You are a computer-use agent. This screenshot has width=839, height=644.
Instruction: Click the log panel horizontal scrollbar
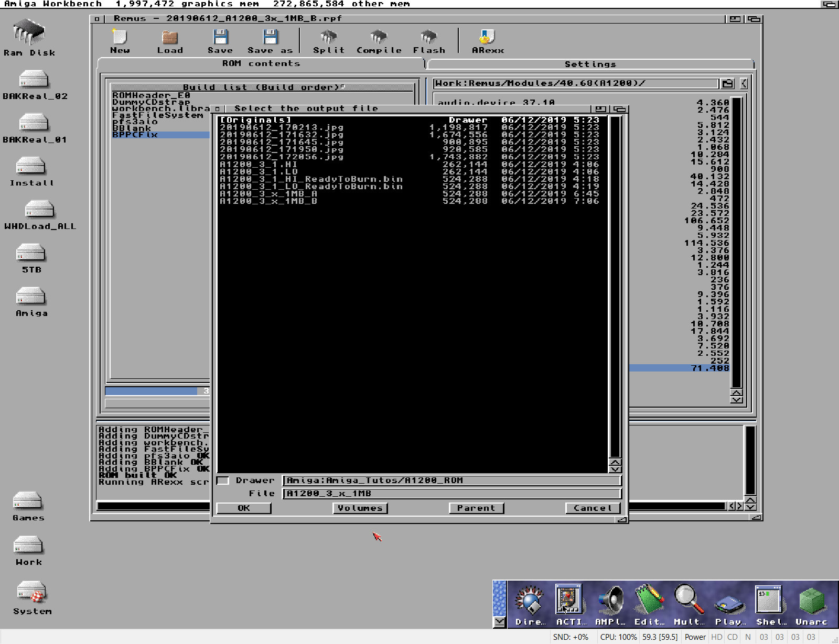click(412, 506)
